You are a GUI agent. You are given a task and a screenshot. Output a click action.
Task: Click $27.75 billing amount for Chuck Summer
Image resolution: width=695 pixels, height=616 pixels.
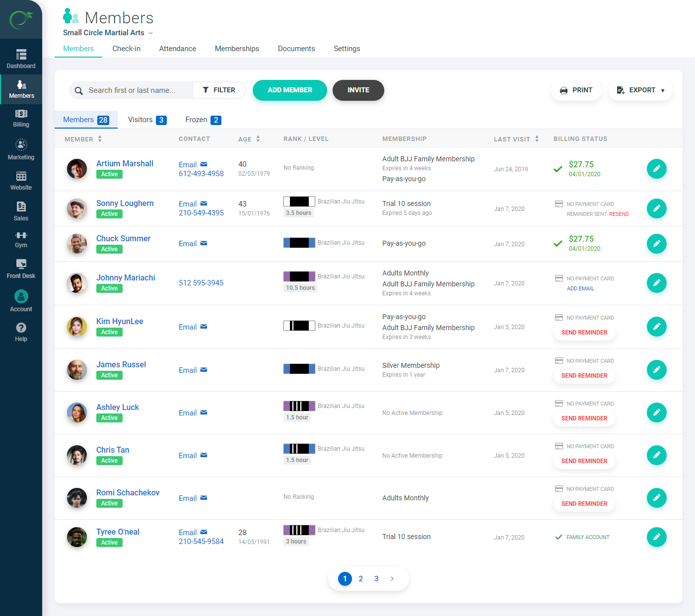581,239
